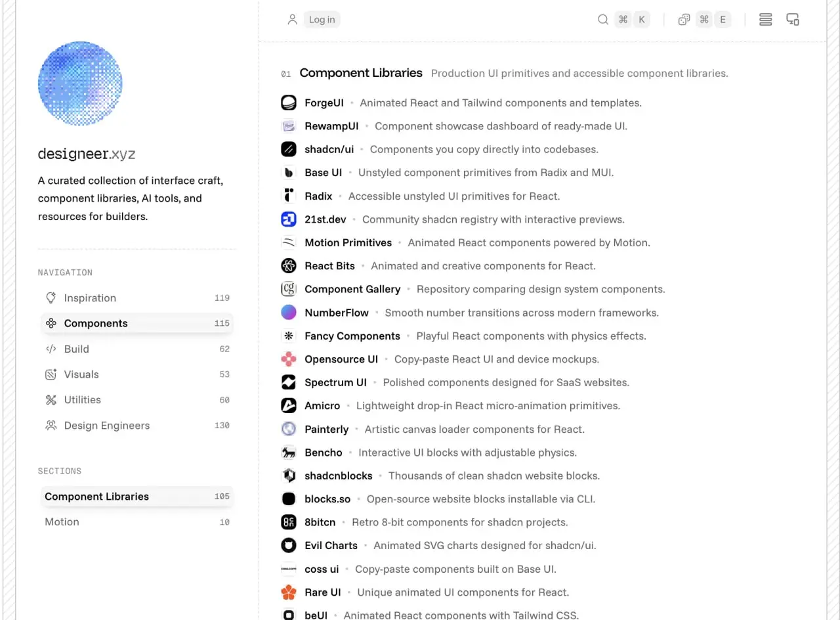The width and height of the screenshot is (840, 620).
Task: Open the Motion Primitives link
Action: click(x=348, y=243)
